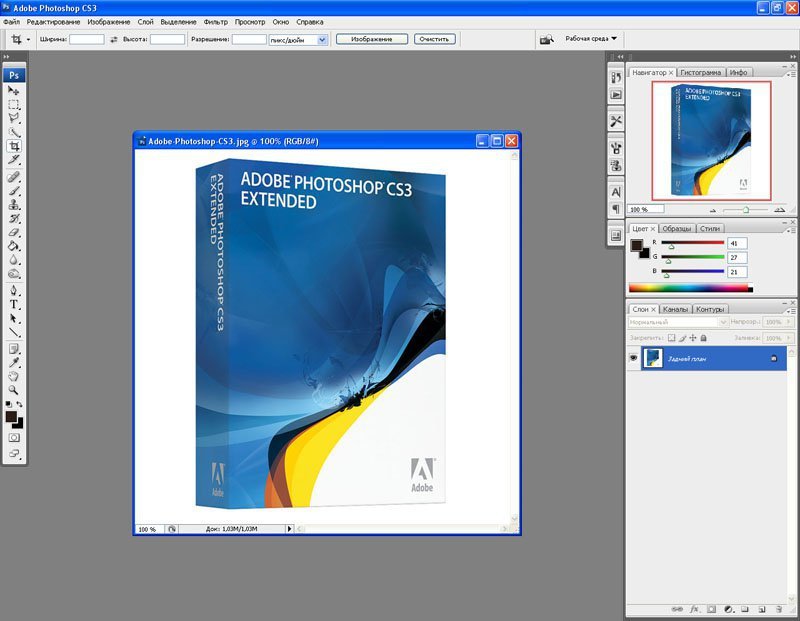
Task: Open the пикс/дюйм resolution units dropdown
Action: [322, 40]
